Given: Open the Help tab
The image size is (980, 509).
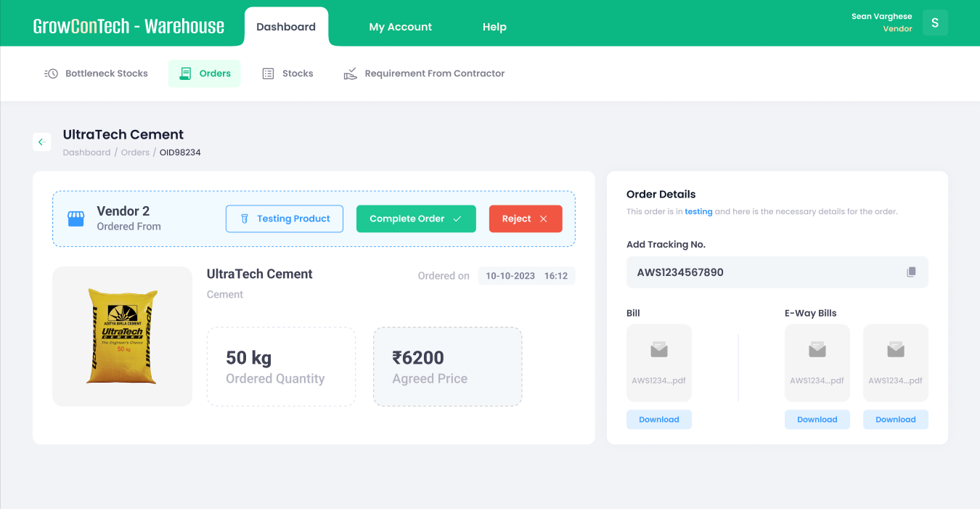Looking at the screenshot, I should (x=494, y=27).
